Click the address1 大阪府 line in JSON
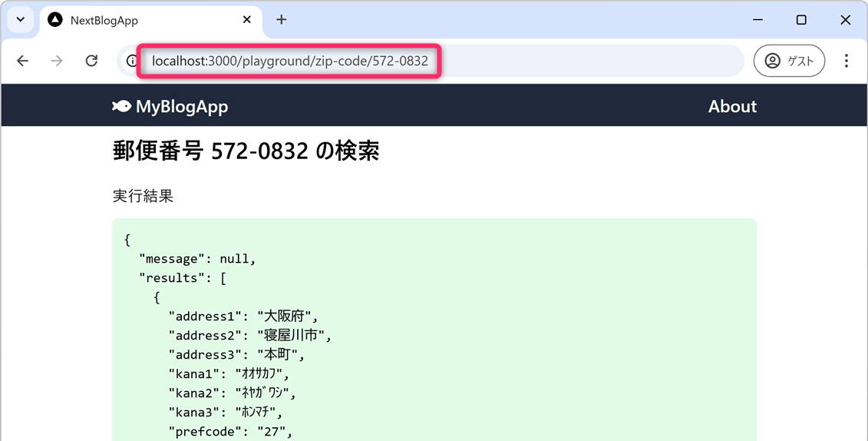Screen dimensions: 868x441 (x=243, y=317)
